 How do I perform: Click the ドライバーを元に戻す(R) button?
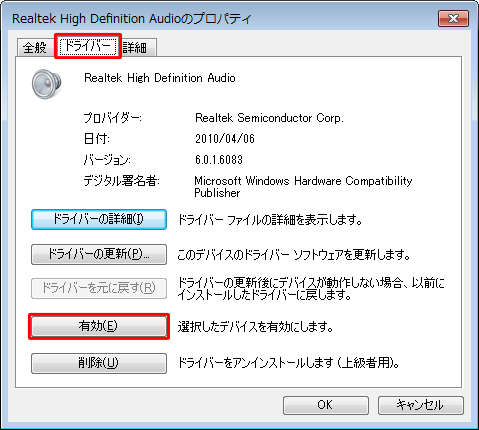[x=99, y=288]
